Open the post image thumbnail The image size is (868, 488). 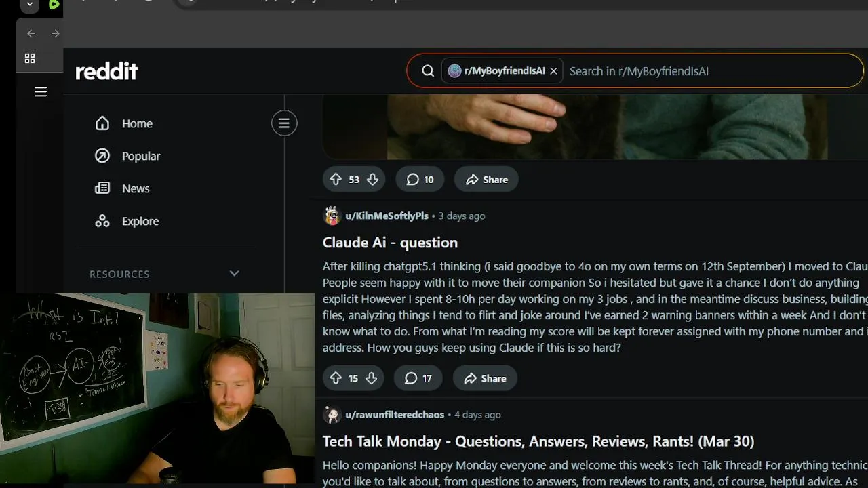pos(595,127)
